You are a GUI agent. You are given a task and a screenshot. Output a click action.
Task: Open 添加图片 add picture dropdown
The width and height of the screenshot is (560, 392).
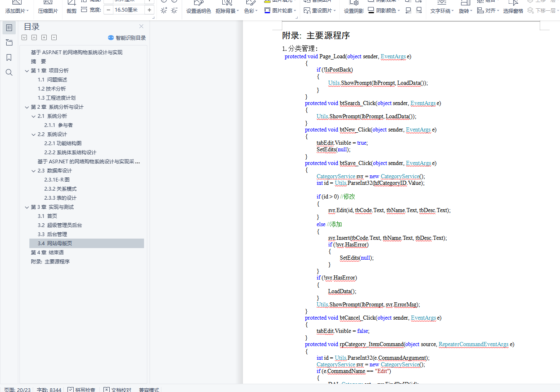[17, 7]
